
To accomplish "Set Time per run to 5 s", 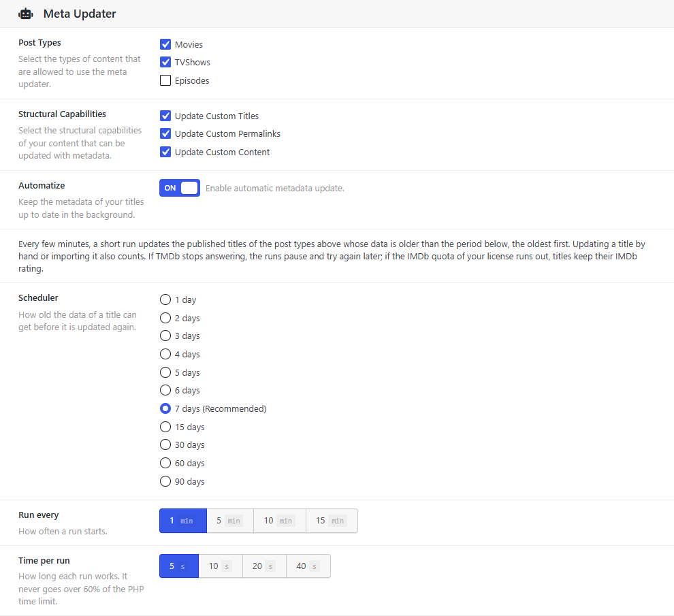I will 179,566.
